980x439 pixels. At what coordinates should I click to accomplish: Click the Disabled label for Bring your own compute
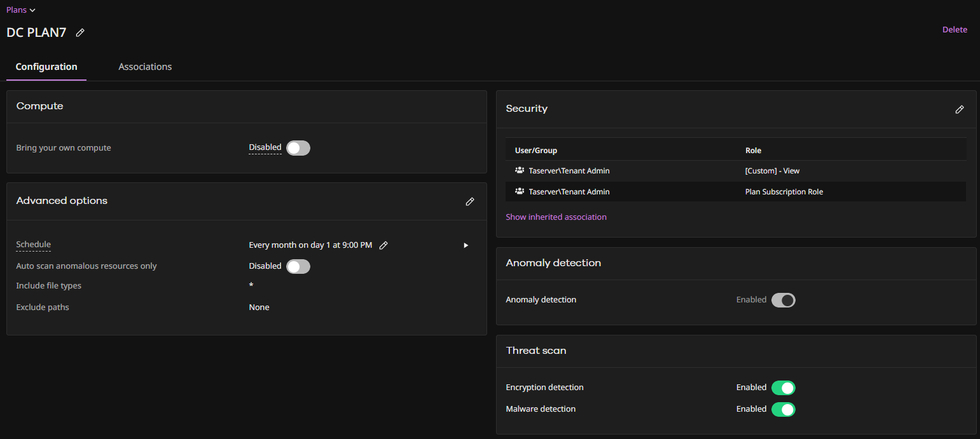265,147
